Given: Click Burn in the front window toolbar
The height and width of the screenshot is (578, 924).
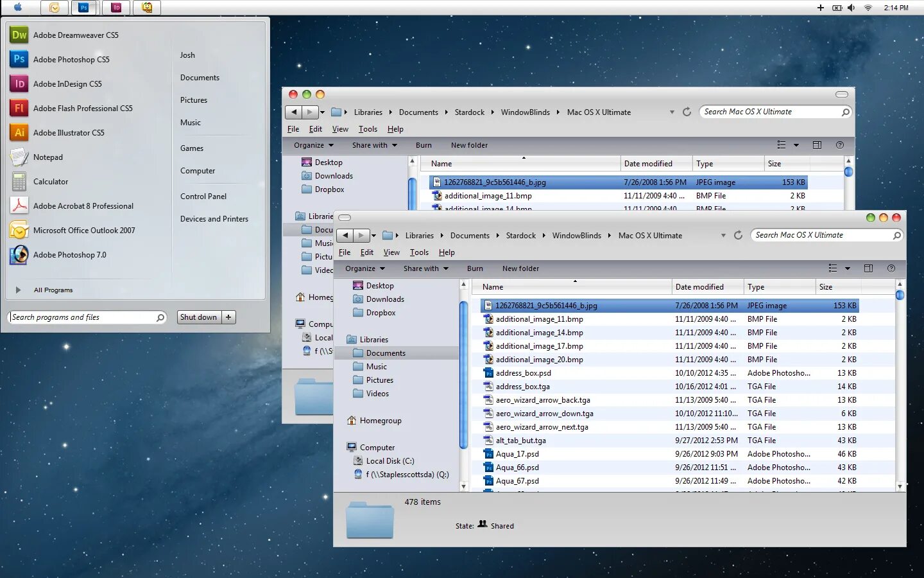Looking at the screenshot, I should 475,268.
